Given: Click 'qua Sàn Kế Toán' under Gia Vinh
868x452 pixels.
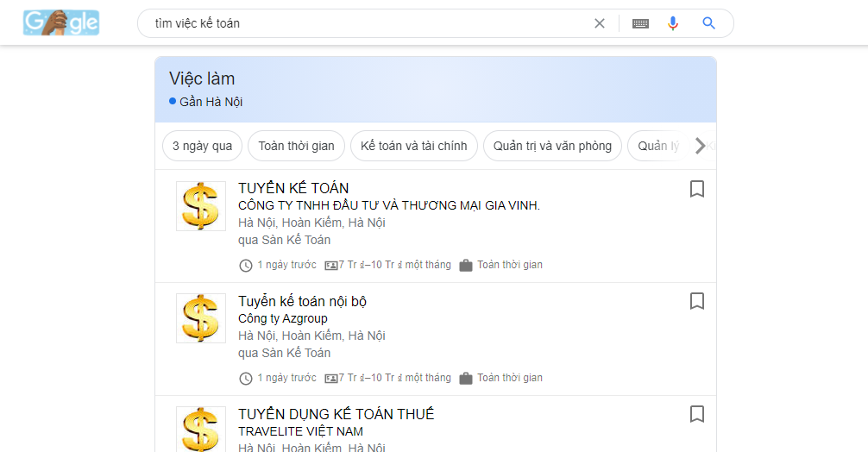Looking at the screenshot, I should pyautogui.click(x=285, y=240).
